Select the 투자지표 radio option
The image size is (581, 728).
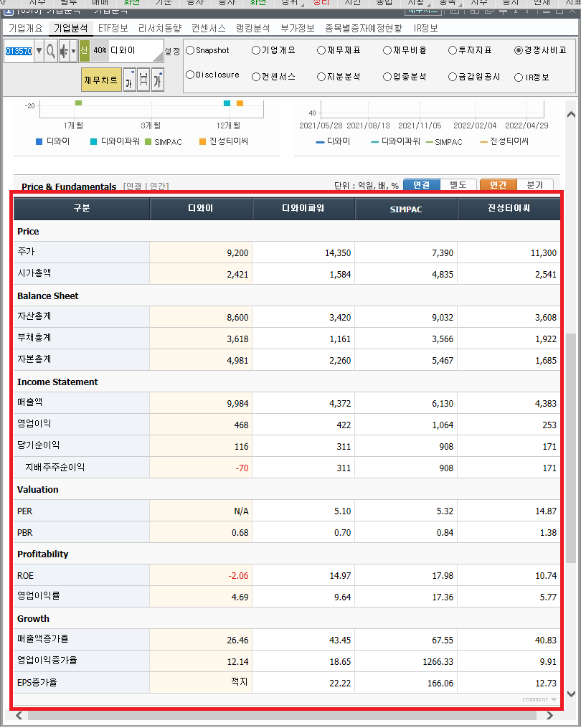(453, 50)
